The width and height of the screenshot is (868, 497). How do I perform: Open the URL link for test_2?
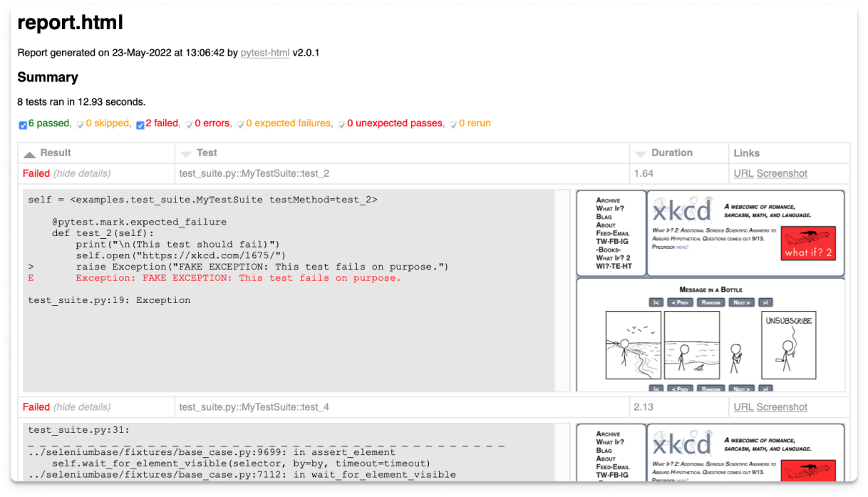tap(743, 173)
